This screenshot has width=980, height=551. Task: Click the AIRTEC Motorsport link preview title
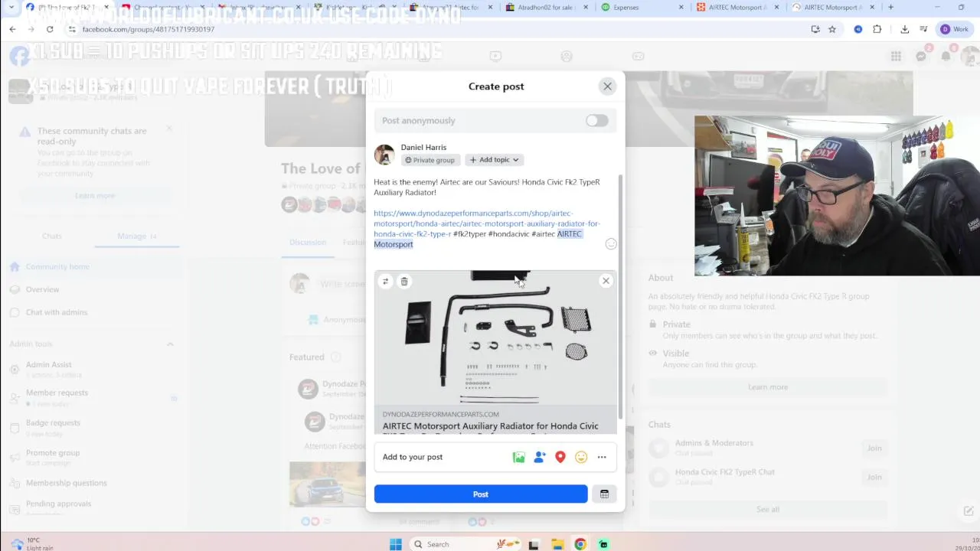491,426
